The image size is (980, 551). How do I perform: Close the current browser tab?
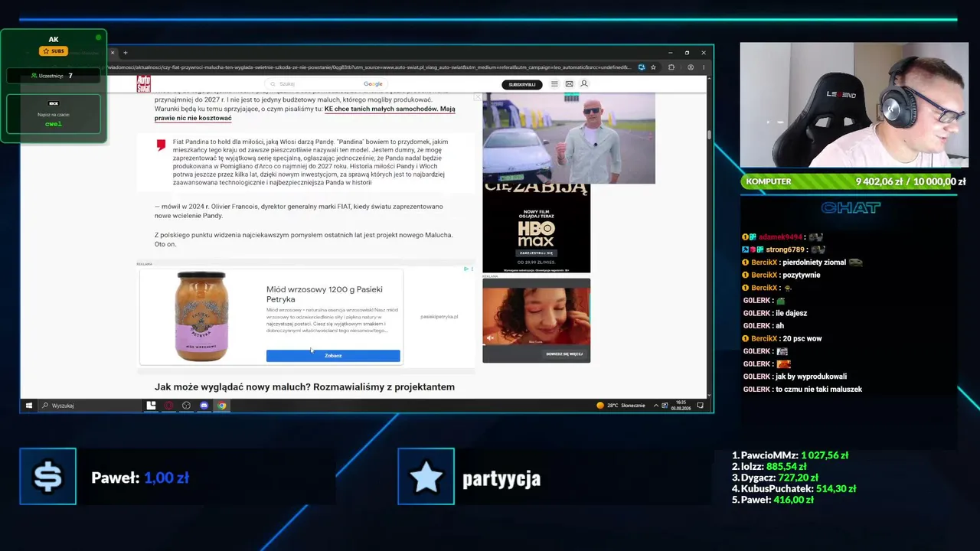point(112,53)
